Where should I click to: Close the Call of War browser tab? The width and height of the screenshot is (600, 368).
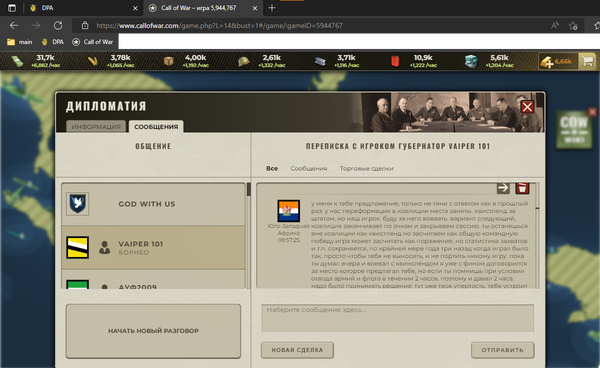pyautogui.click(x=256, y=8)
